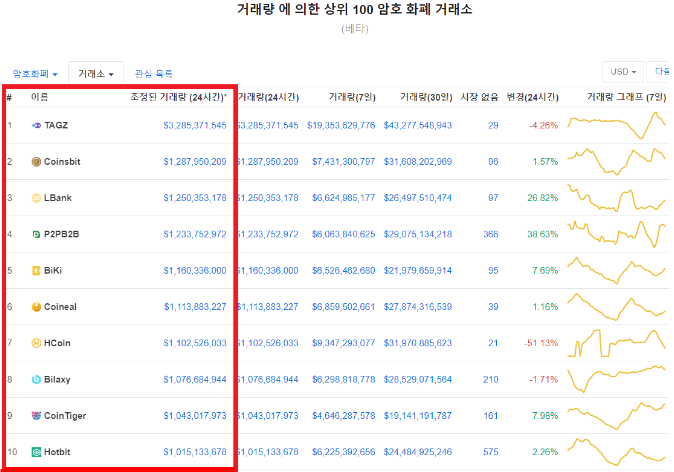The image size is (674, 472).
Task: Open Coinsbit 7-day volume graph
Action: point(616,161)
